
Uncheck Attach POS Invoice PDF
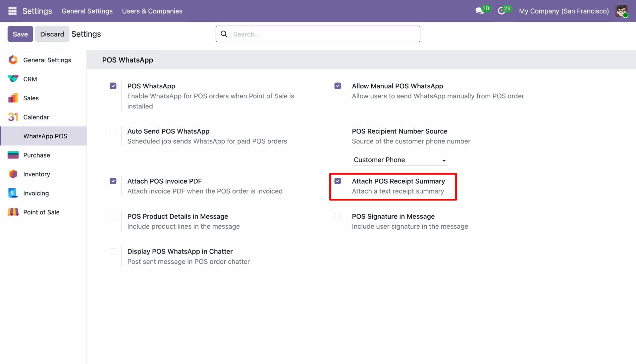(x=113, y=181)
